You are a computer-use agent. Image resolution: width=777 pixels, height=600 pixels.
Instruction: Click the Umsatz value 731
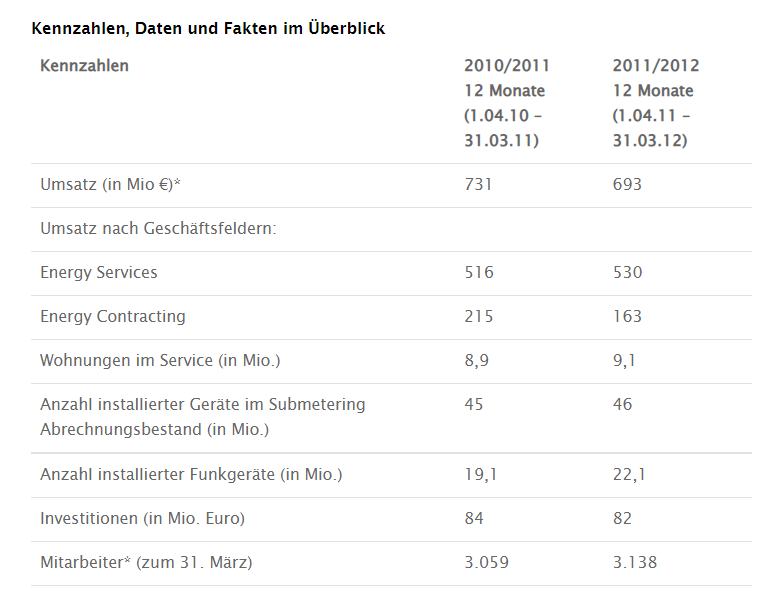coord(479,185)
